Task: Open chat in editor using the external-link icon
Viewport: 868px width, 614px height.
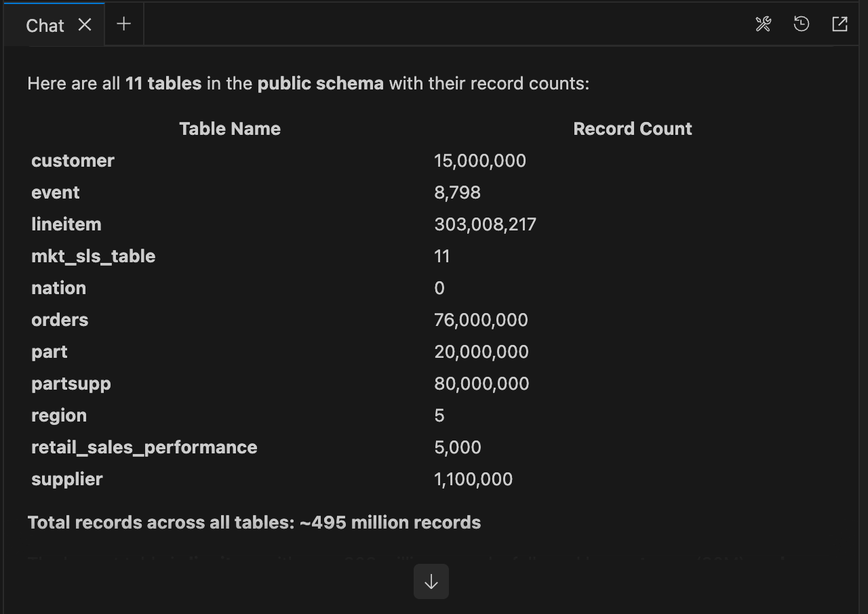Action: tap(839, 24)
